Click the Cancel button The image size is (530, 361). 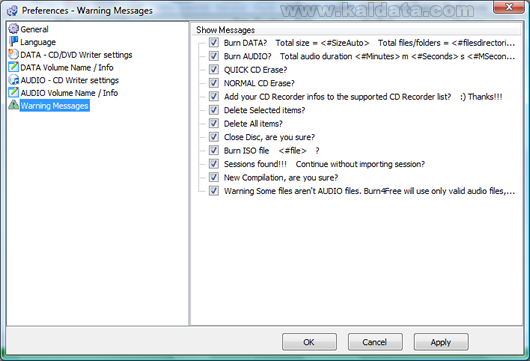pos(375,342)
